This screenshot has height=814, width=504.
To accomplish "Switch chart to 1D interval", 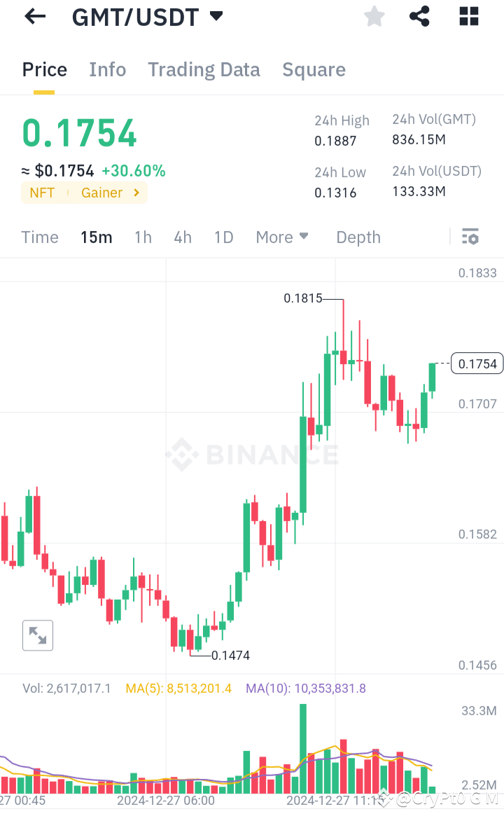I will tap(223, 237).
